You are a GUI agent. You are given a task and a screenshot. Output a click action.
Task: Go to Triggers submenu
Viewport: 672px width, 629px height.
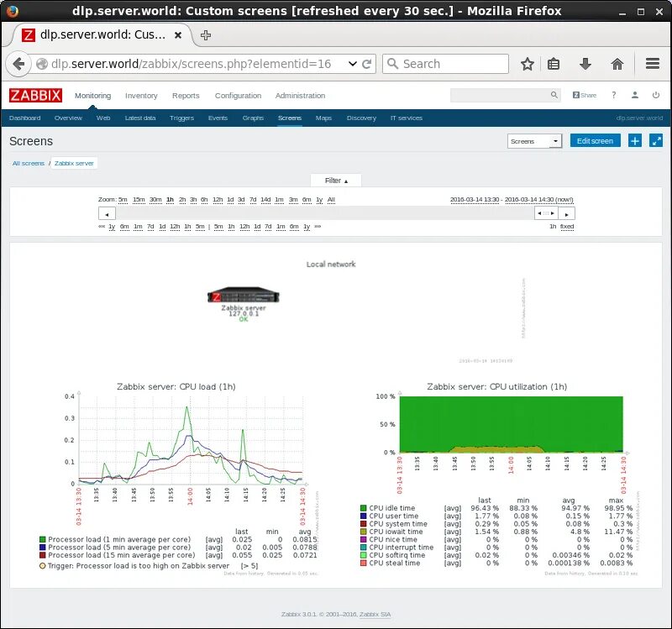pos(181,118)
